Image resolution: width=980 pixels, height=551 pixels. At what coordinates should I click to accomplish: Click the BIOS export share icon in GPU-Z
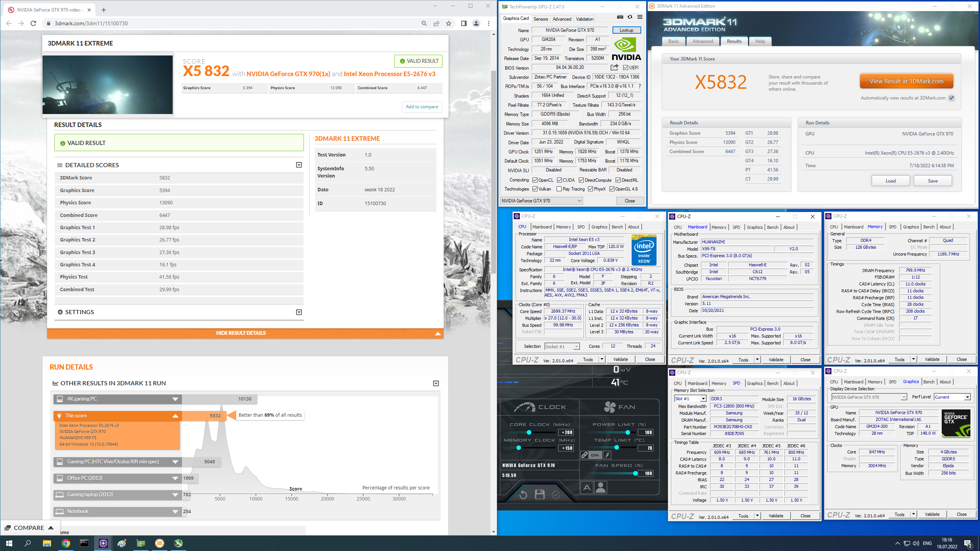click(x=614, y=67)
